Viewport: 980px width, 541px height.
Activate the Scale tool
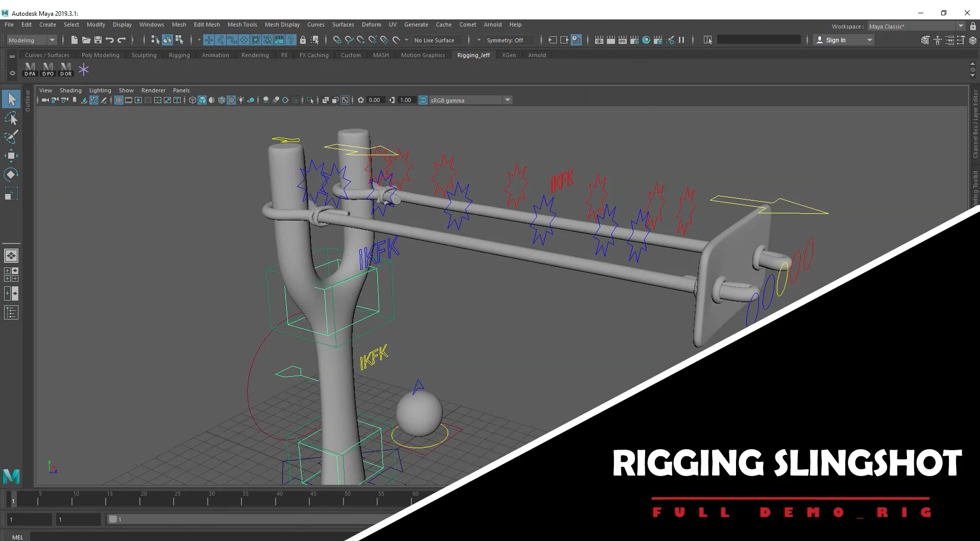(11, 193)
